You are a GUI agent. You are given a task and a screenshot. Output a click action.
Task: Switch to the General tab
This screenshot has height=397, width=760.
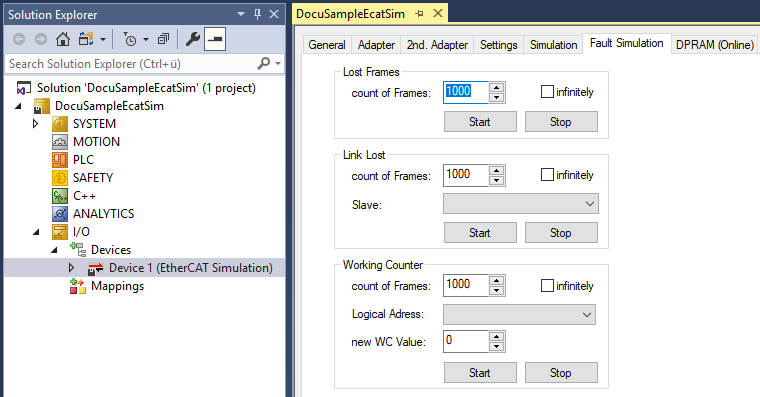coord(327,45)
